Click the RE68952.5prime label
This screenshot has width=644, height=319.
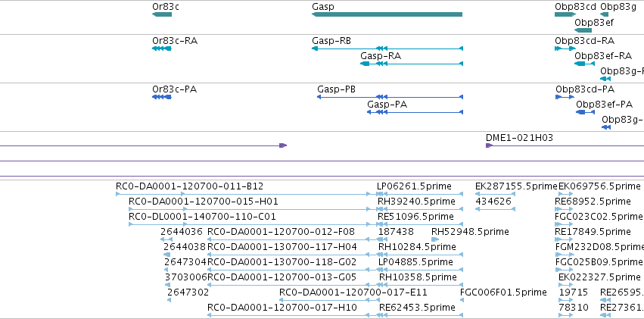click(593, 202)
